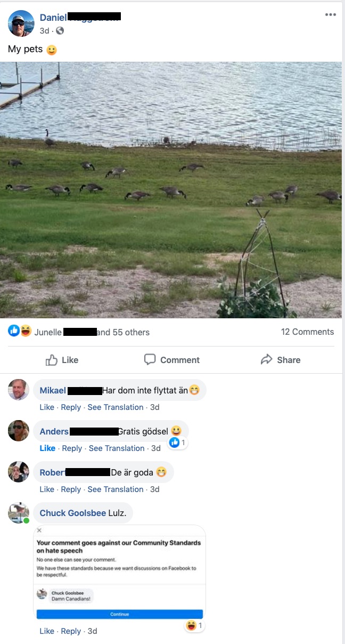Click the like reaction count on Anders' comment
345x644 pixels.
coord(178,442)
